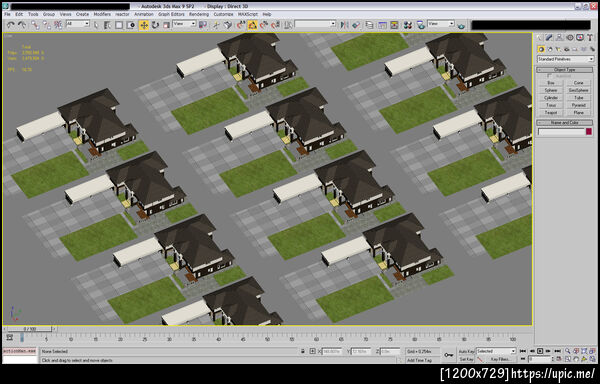Open the render type View dropdown
The image size is (600, 384).
(x=441, y=24)
